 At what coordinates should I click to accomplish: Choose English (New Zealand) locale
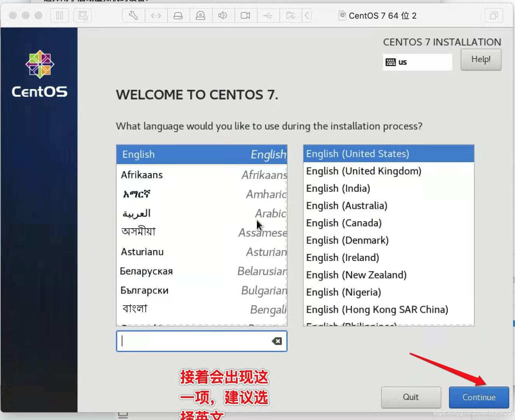coord(389,275)
